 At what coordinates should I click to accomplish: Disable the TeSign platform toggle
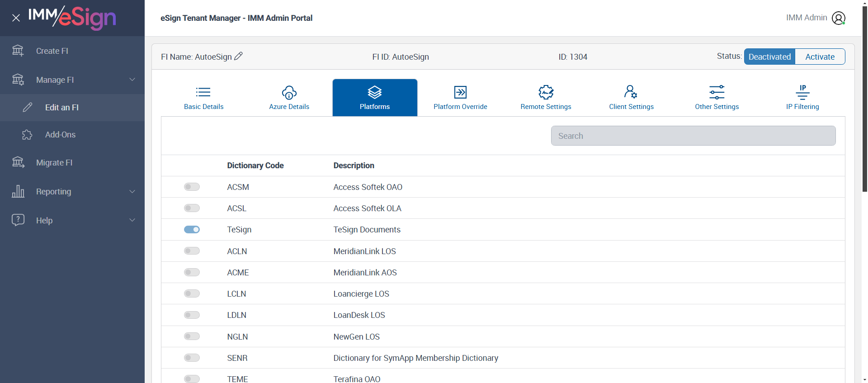pos(192,230)
